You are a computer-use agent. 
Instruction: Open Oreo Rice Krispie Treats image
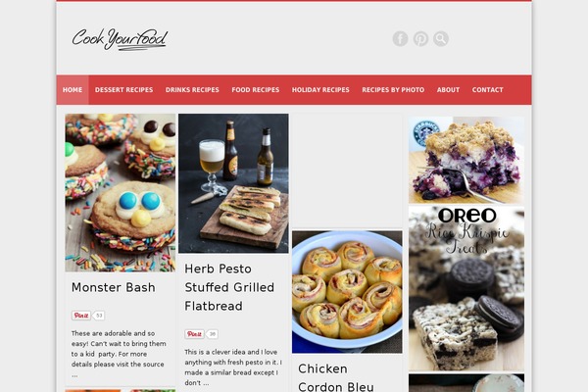[x=466, y=289]
